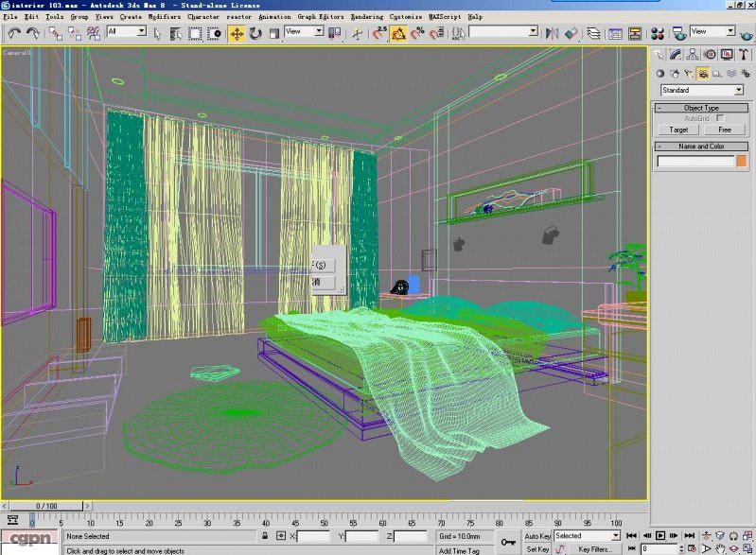
Task: Switch to the Hierarchy command panel tab
Action: coord(693,55)
